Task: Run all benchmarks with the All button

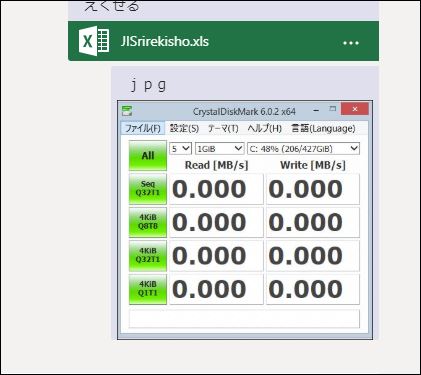Action: click(x=148, y=155)
